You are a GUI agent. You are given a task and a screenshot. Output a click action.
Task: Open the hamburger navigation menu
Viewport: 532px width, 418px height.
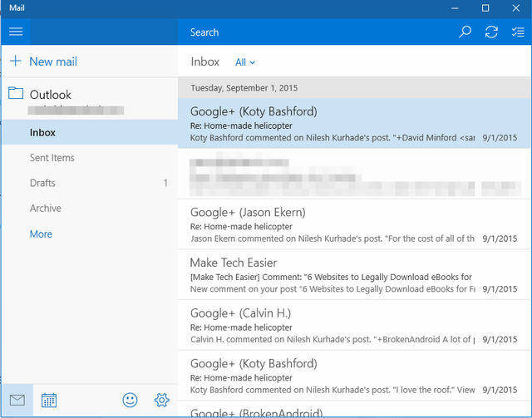(x=15, y=32)
